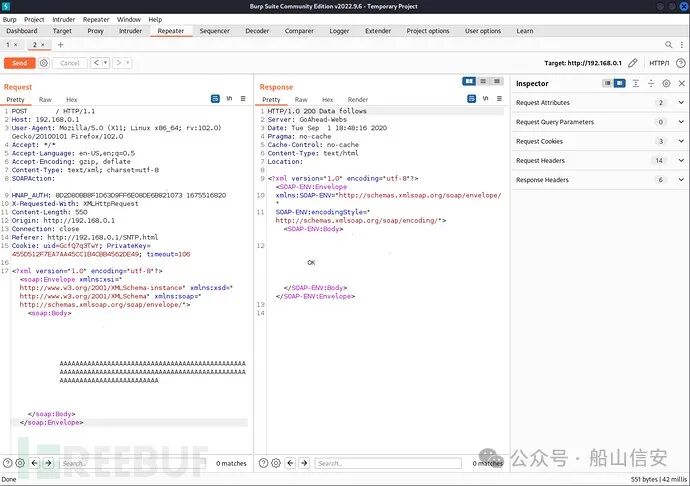Screen dimensions: 690x486
Task: Go to previous match in Request search
Action: click(35, 463)
